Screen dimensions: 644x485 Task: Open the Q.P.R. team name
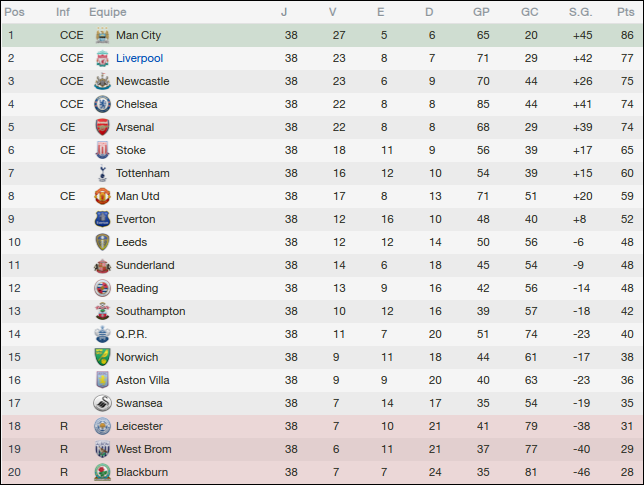[x=133, y=334]
